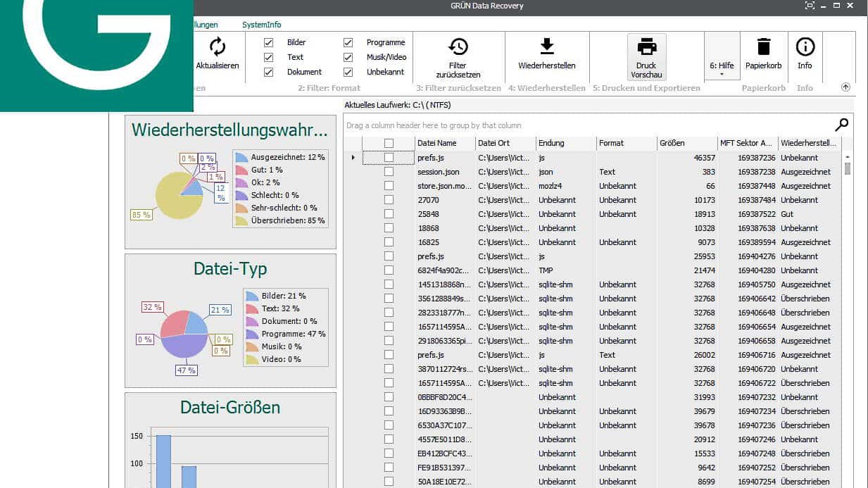Check the box for store.json.mo... row
The height and width of the screenshot is (488, 868).
coord(389,186)
